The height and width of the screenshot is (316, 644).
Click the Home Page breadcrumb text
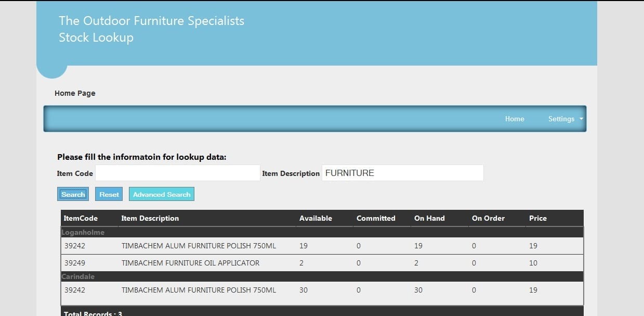[x=75, y=93]
